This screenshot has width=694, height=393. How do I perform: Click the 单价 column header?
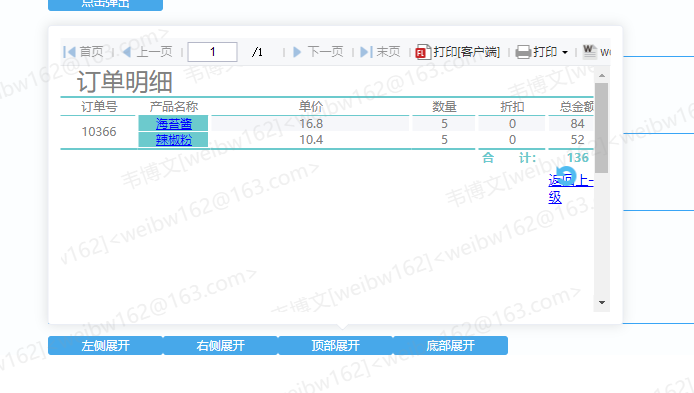[311, 107]
